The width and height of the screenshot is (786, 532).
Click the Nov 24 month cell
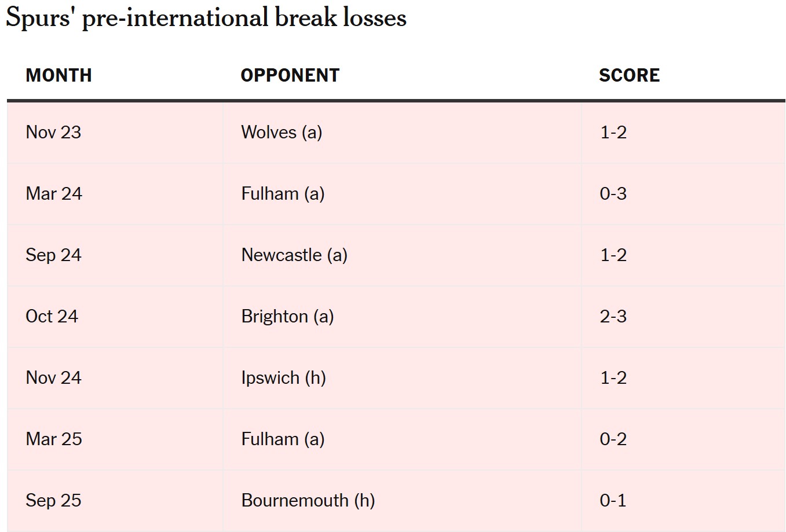53,377
